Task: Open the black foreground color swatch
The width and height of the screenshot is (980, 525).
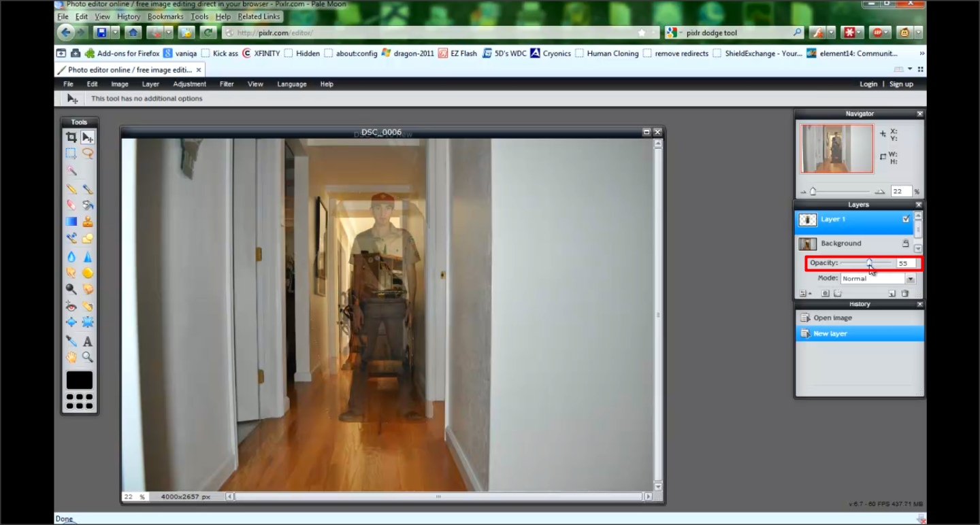Action: coord(80,380)
